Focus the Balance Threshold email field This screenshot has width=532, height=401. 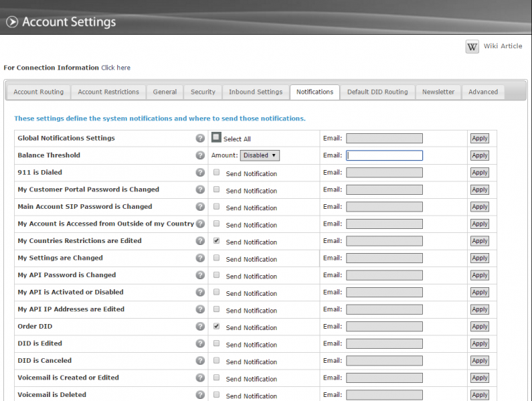[x=384, y=155]
